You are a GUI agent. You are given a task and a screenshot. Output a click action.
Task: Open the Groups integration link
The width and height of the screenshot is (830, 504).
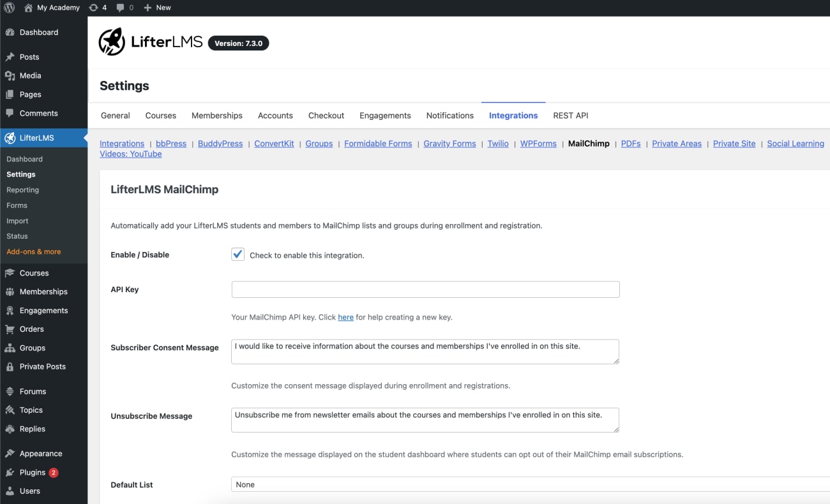(319, 144)
